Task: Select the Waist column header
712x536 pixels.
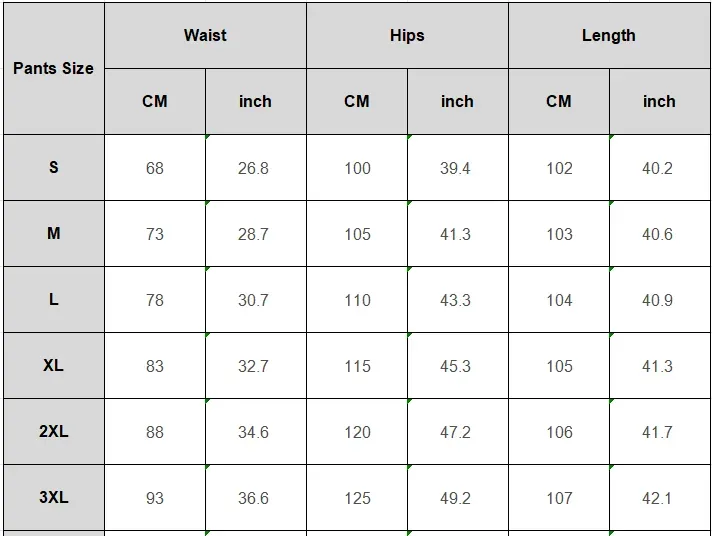Action: tap(205, 35)
